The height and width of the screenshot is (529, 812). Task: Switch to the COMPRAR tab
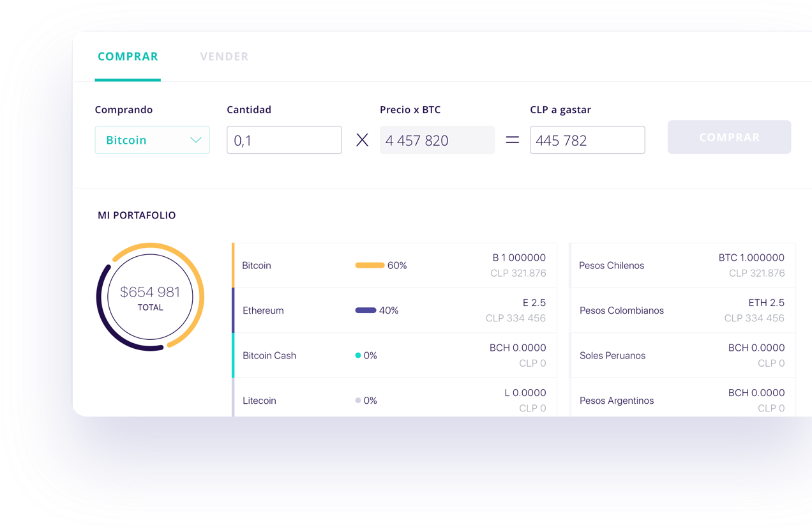click(x=128, y=56)
